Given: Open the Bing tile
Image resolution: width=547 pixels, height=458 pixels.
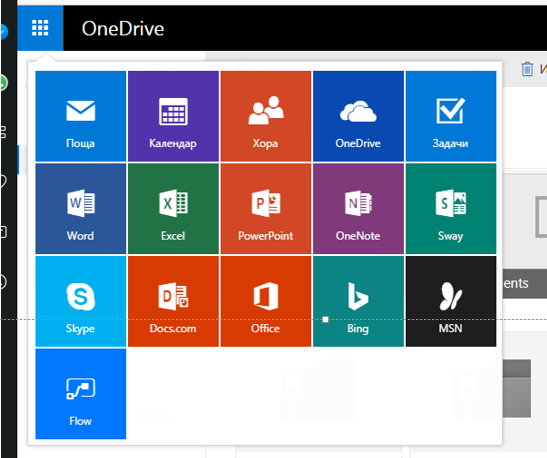Looking at the screenshot, I should point(358,301).
